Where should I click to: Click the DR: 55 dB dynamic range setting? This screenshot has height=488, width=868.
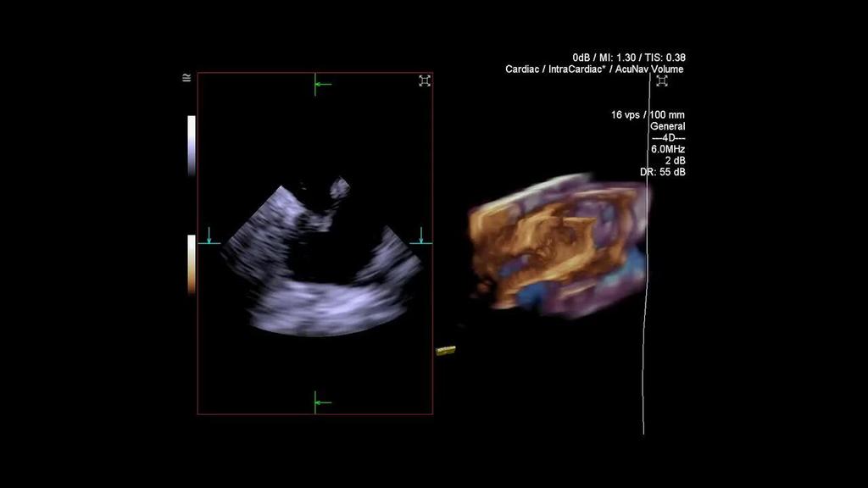[664, 170]
